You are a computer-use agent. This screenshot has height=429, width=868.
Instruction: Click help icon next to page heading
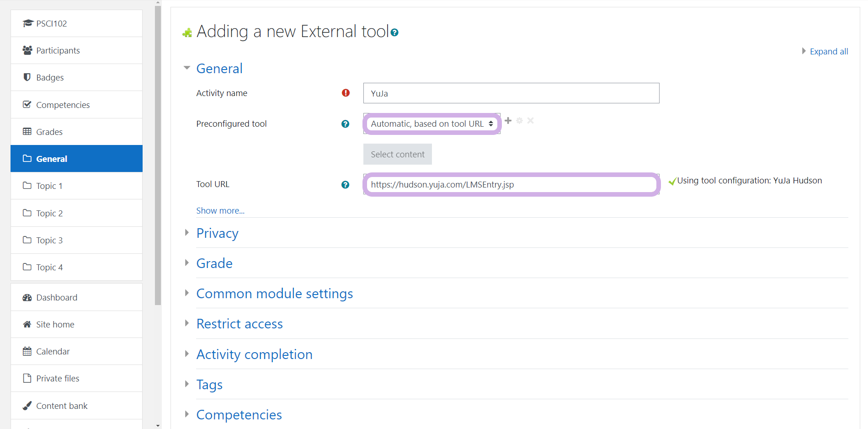coord(394,32)
